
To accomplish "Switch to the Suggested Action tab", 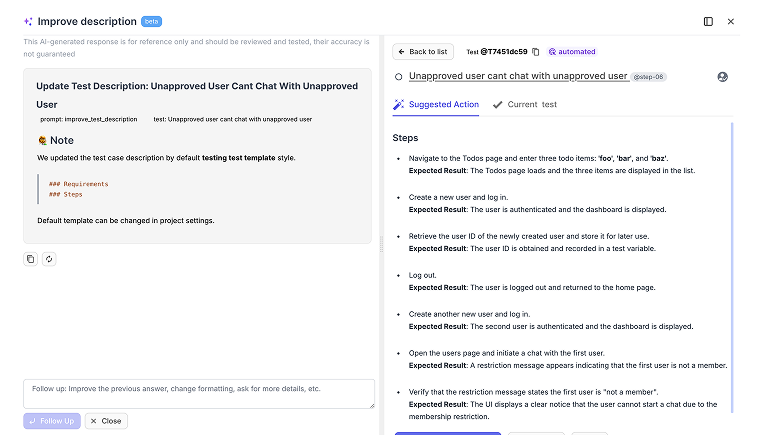I will point(436,104).
